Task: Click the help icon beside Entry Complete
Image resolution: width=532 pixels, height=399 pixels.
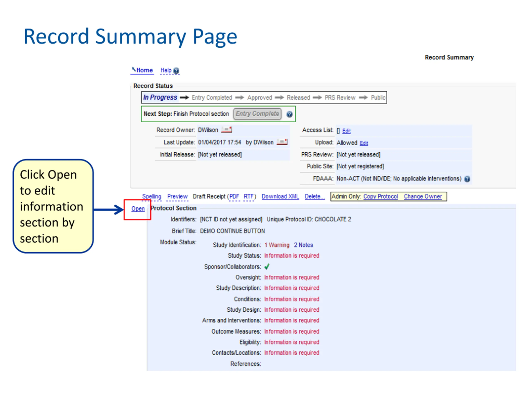Action: 289,114
